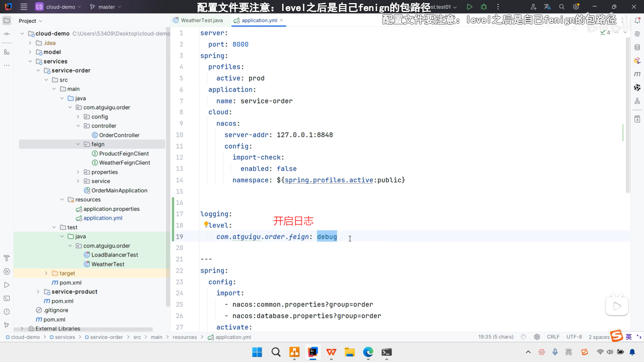This screenshot has height=362, width=644.
Task: Switch input method via 英 indicator
Action: (x=628, y=337)
